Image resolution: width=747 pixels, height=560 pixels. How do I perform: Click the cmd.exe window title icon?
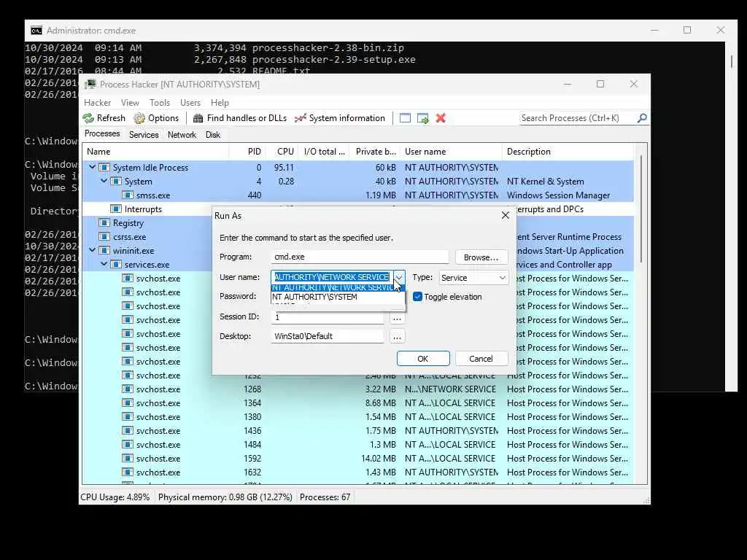point(36,31)
